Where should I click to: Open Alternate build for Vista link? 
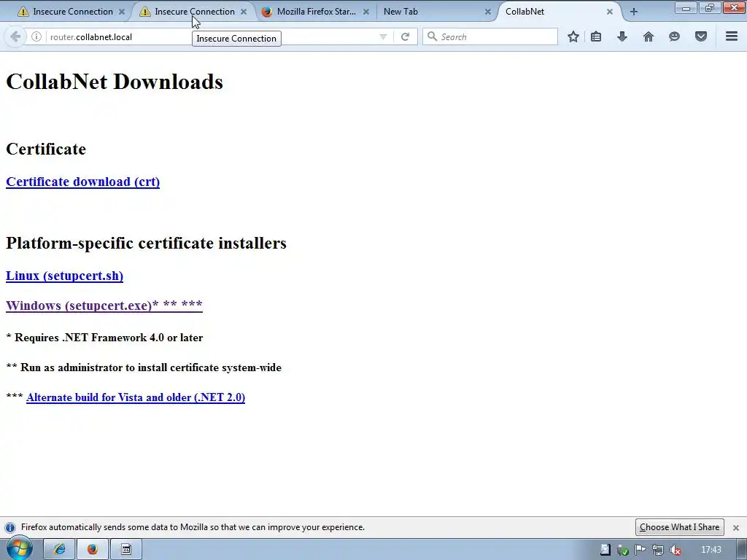136,397
